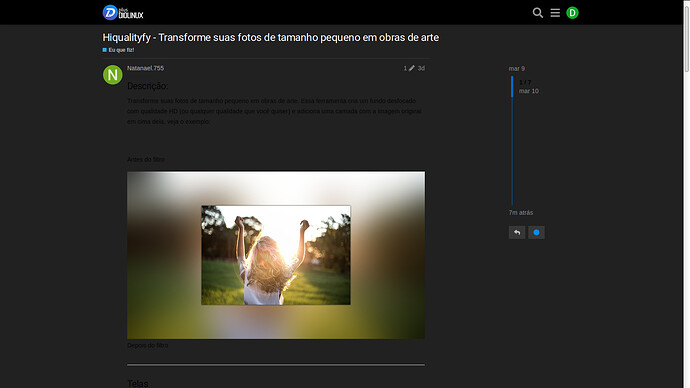This screenshot has height=388, width=690.
Task: Open the green D user avatar menu
Action: pyautogui.click(x=572, y=13)
